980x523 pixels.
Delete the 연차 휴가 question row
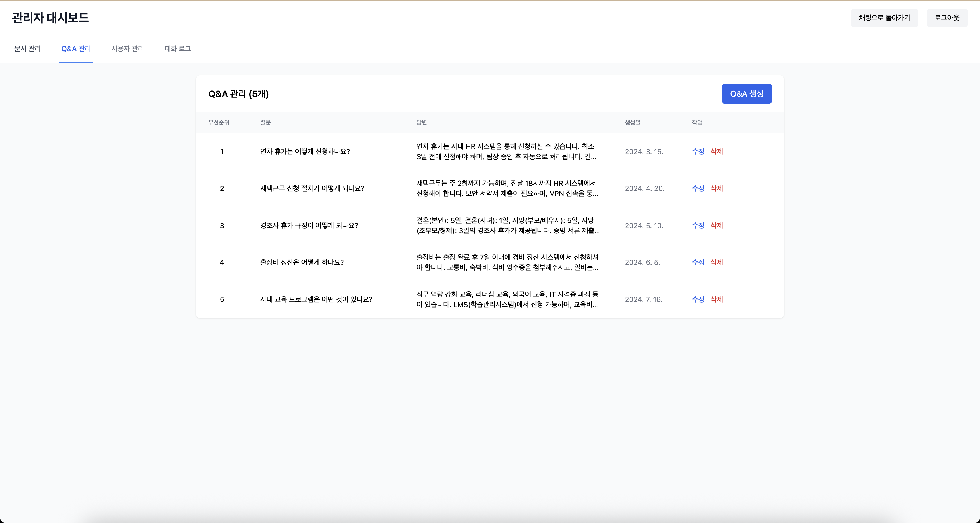pyautogui.click(x=716, y=152)
